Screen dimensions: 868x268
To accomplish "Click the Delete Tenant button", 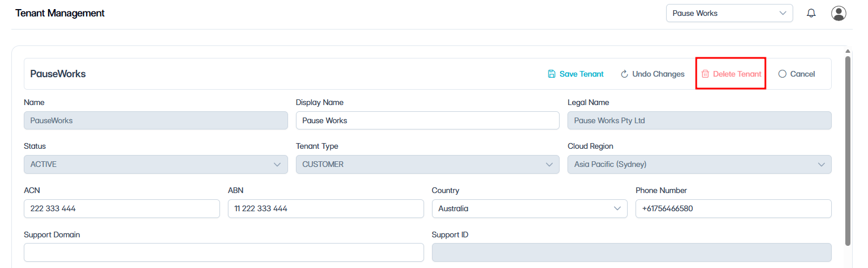I will 731,74.
